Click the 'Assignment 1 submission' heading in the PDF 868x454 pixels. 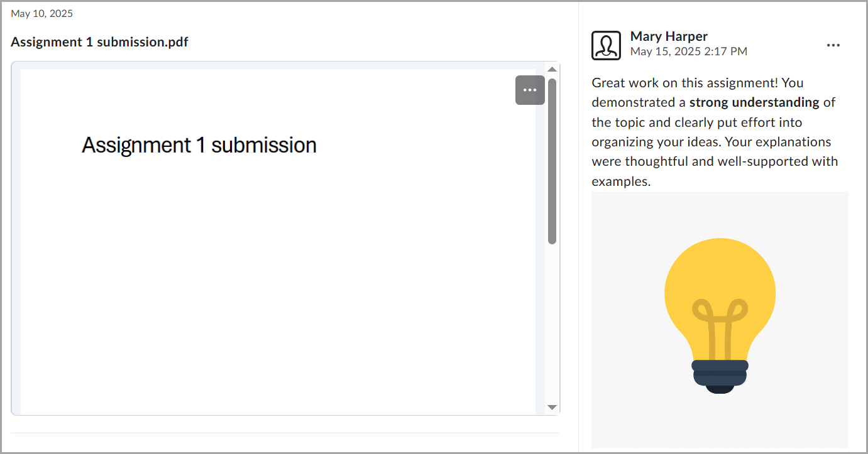(199, 145)
